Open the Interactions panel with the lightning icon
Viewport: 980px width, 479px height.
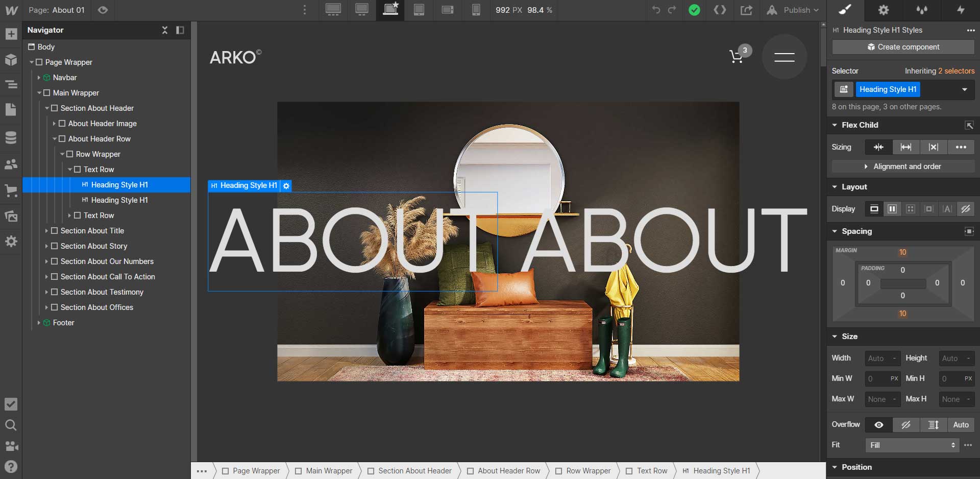(960, 10)
